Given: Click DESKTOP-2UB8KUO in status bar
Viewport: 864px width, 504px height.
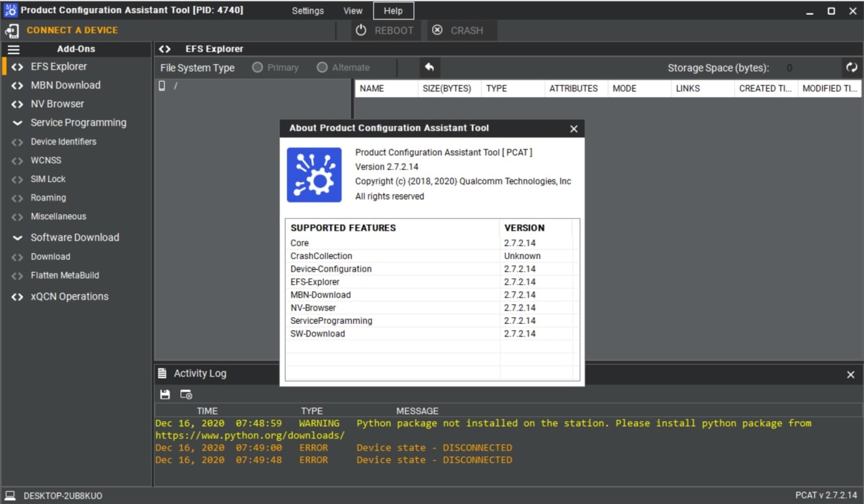Looking at the screenshot, I should (x=63, y=496).
